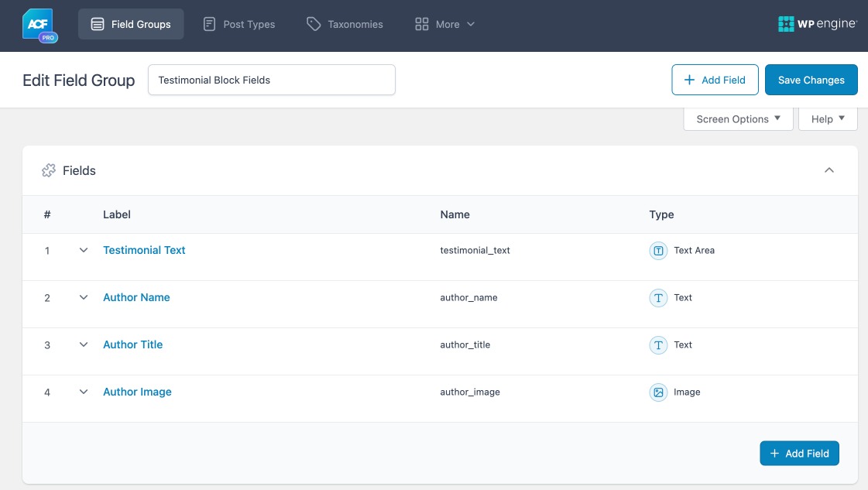
Task: Click Save Changes
Action: click(811, 80)
